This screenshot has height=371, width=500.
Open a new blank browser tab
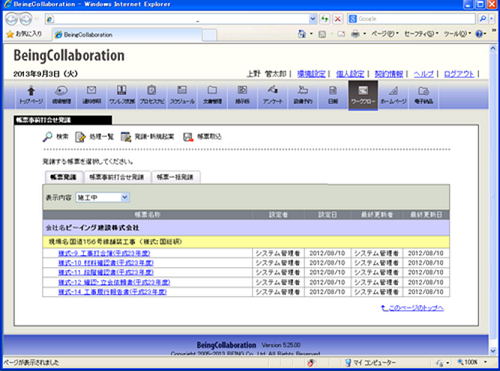tap(210, 35)
